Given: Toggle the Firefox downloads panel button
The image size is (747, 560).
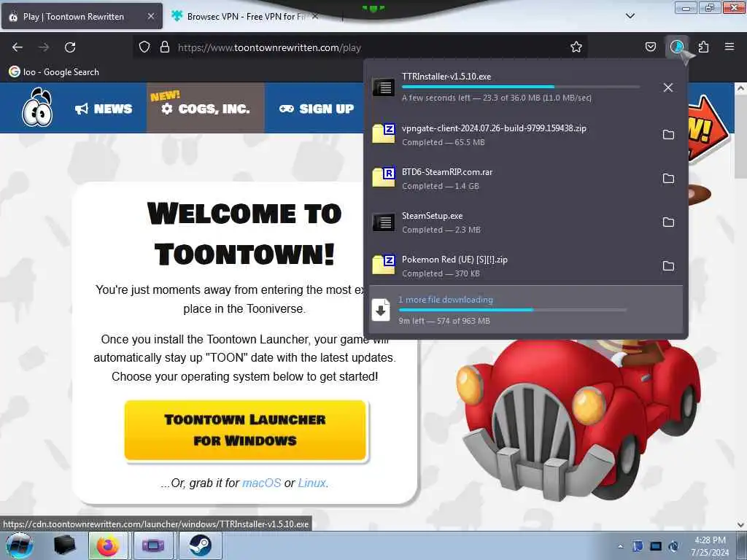Looking at the screenshot, I should pos(677,47).
